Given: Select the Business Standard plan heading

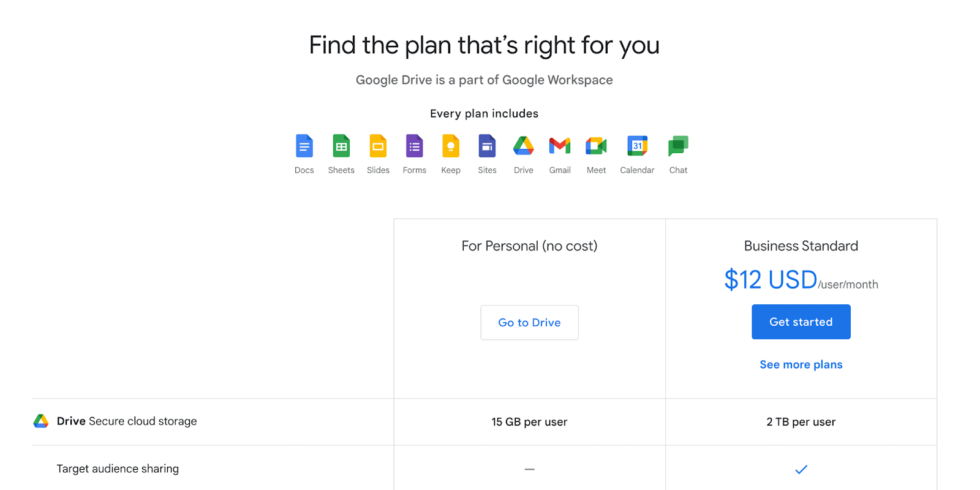Looking at the screenshot, I should 801,246.
